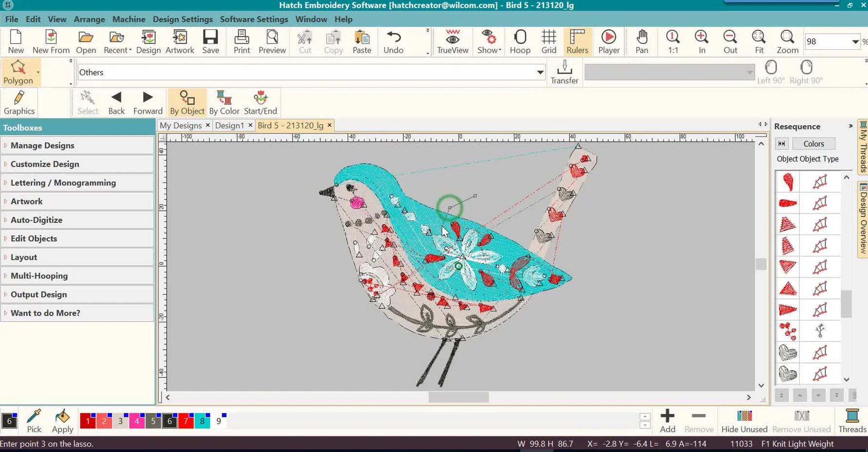868x452 pixels.
Task: Expand the Multi-Hooping toolbox
Action: (78, 275)
